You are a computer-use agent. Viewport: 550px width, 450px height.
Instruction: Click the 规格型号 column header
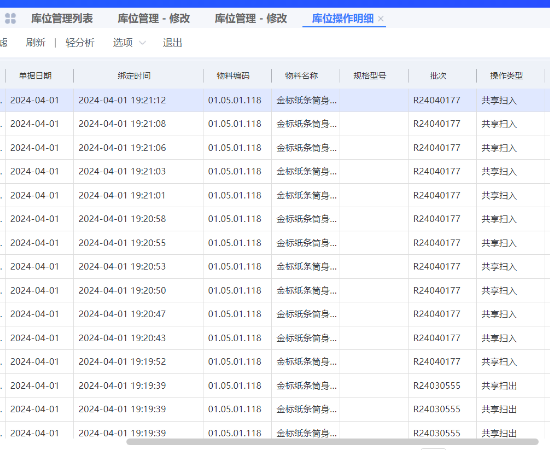click(370, 76)
